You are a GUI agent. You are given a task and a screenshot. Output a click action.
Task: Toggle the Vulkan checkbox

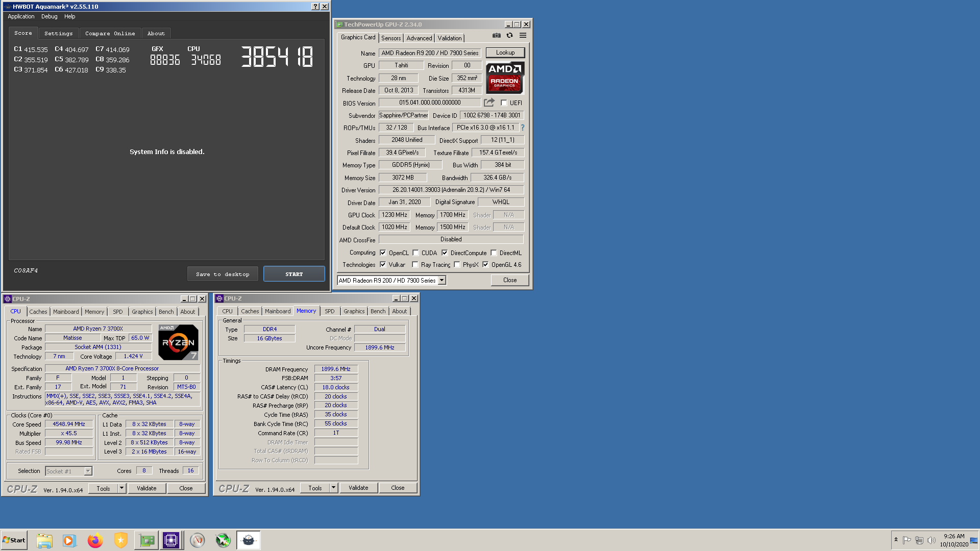383,264
